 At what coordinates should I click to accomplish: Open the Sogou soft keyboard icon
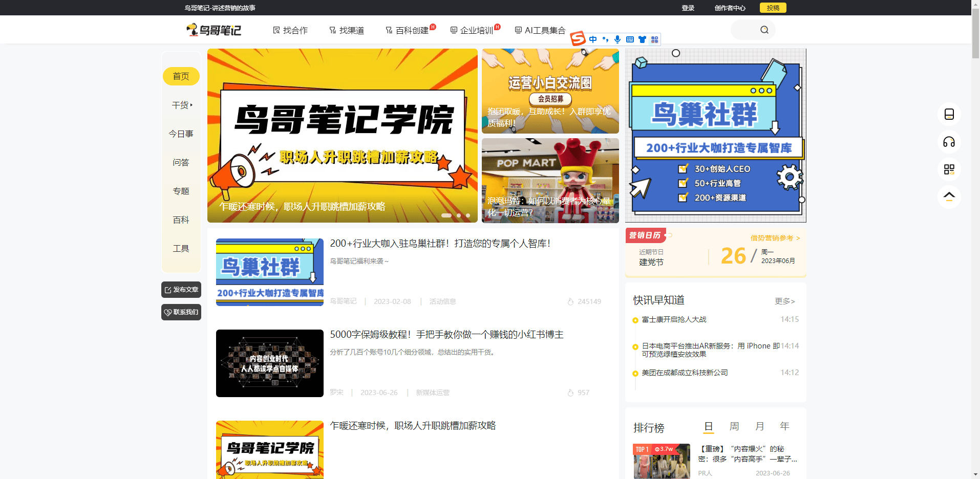630,39
